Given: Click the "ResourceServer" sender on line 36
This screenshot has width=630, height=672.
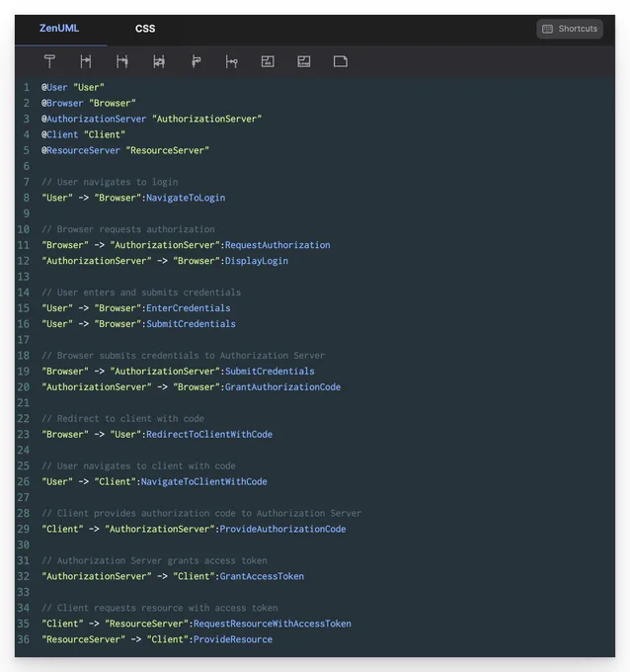Looking at the screenshot, I should pos(84,639).
